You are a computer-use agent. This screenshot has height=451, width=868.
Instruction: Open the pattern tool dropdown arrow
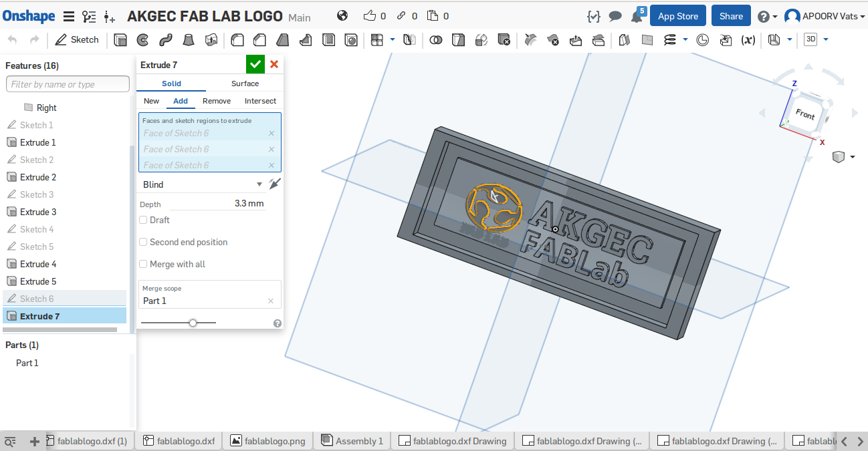[x=393, y=39]
